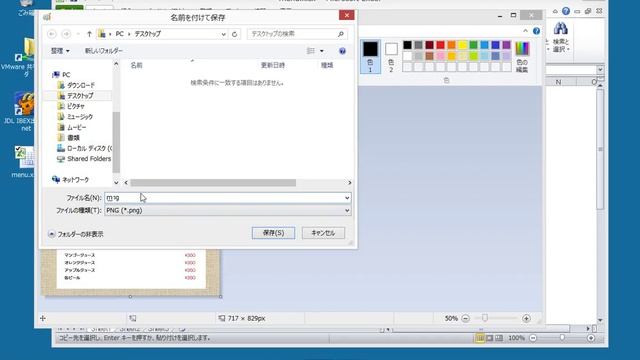Click Excel Find & Select (検索と選択) icon

560,38
